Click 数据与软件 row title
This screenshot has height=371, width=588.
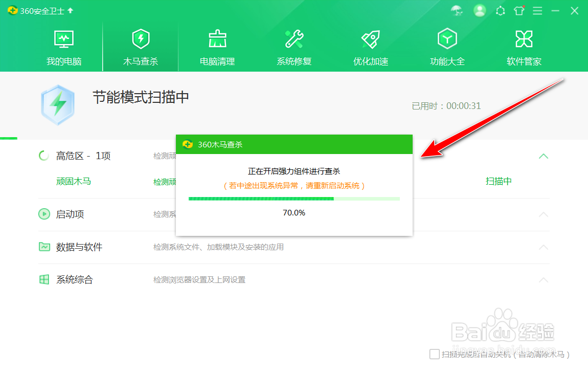pos(79,247)
